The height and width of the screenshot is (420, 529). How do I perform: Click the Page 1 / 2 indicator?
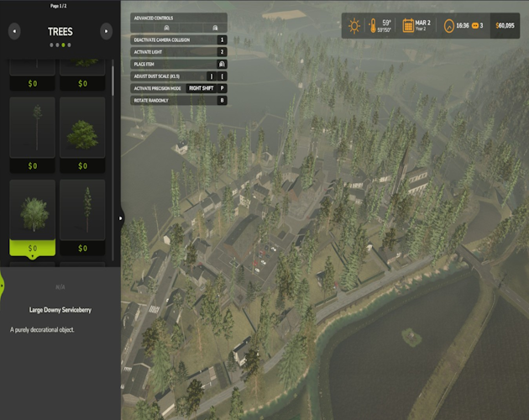(x=59, y=6)
